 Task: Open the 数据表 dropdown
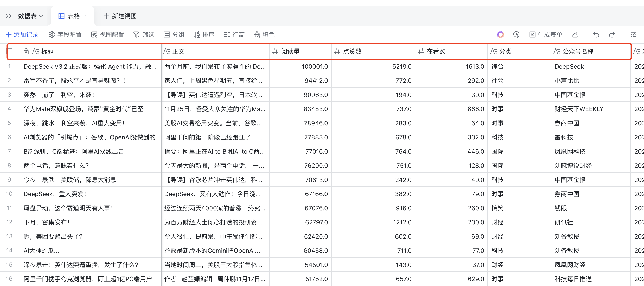pos(30,16)
